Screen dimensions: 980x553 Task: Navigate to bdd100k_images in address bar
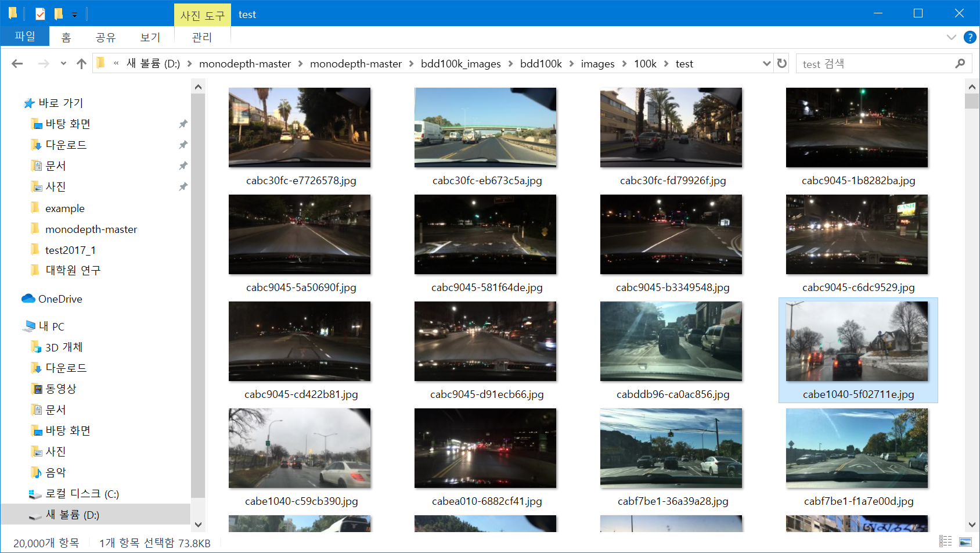460,64
